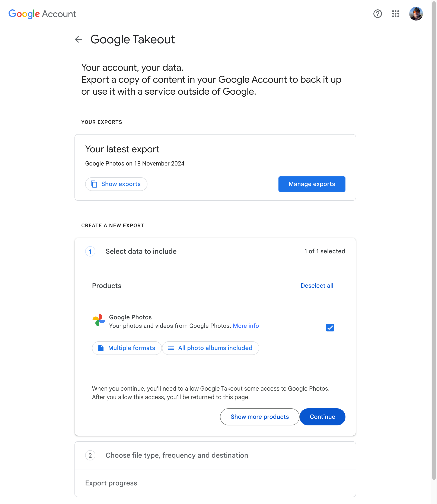
Task: Open the Google Account home link
Action: pos(42,14)
